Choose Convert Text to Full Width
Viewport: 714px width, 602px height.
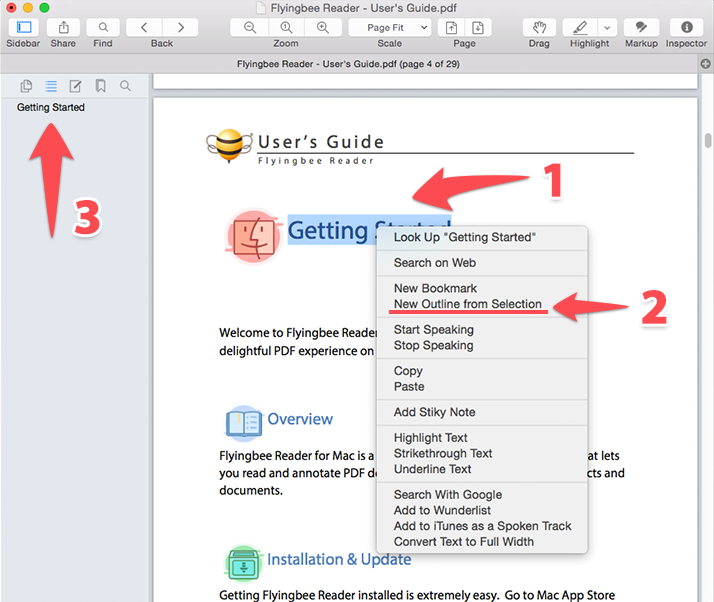(482, 542)
